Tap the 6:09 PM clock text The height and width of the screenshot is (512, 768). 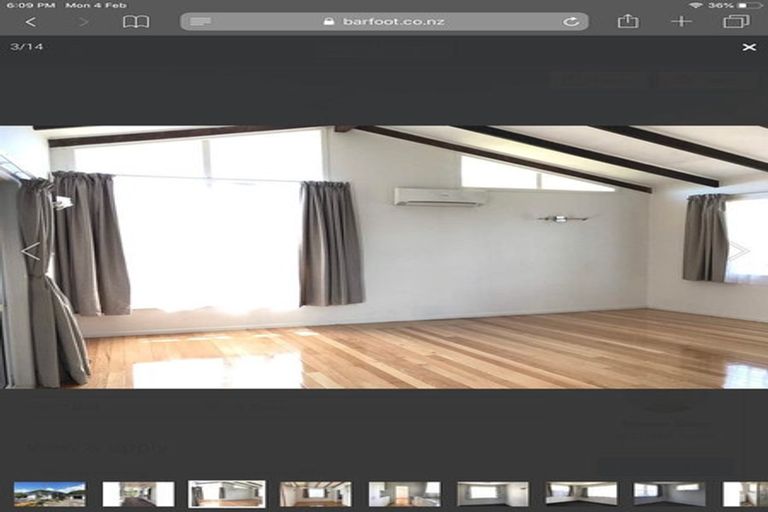(30, 5)
